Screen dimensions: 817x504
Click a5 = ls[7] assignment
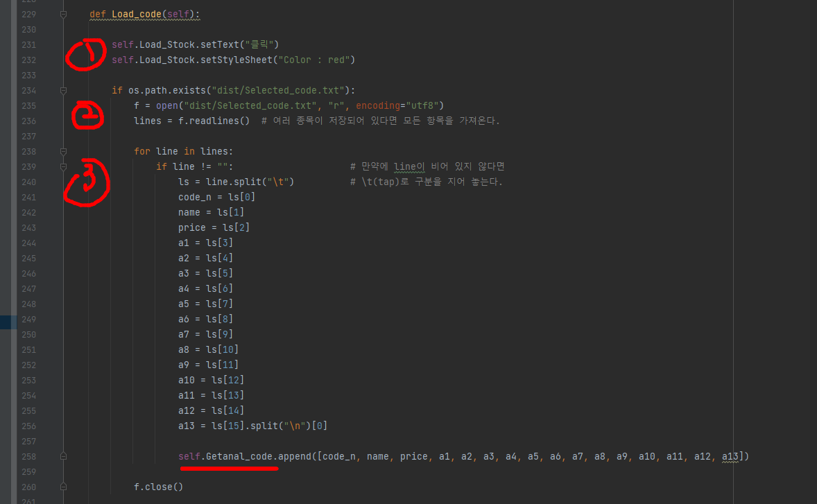click(x=205, y=304)
